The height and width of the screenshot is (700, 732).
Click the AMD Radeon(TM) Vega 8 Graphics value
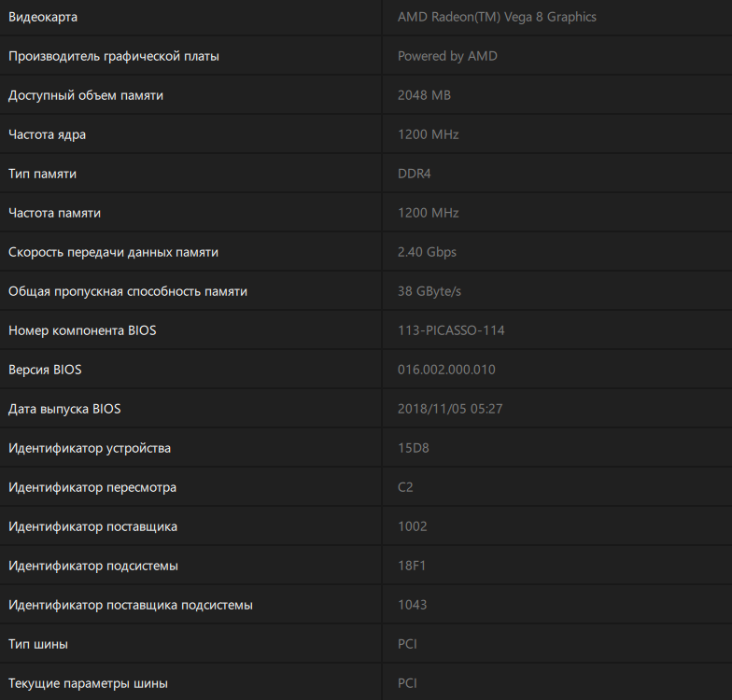pos(497,17)
